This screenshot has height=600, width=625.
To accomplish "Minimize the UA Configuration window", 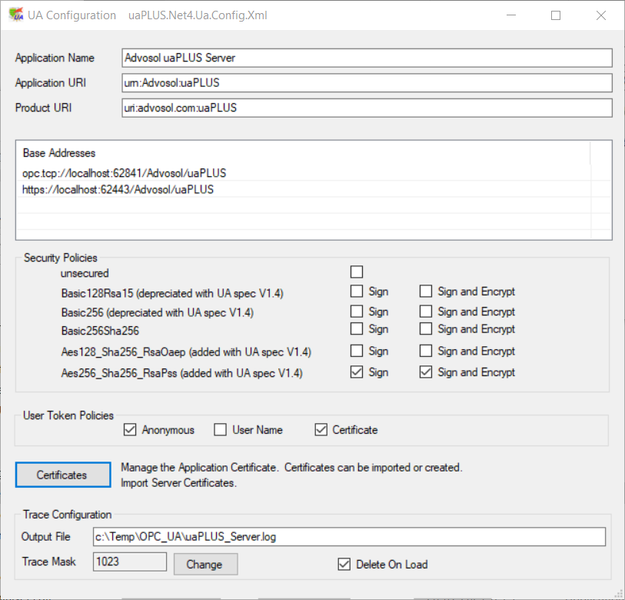I will (x=511, y=15).
